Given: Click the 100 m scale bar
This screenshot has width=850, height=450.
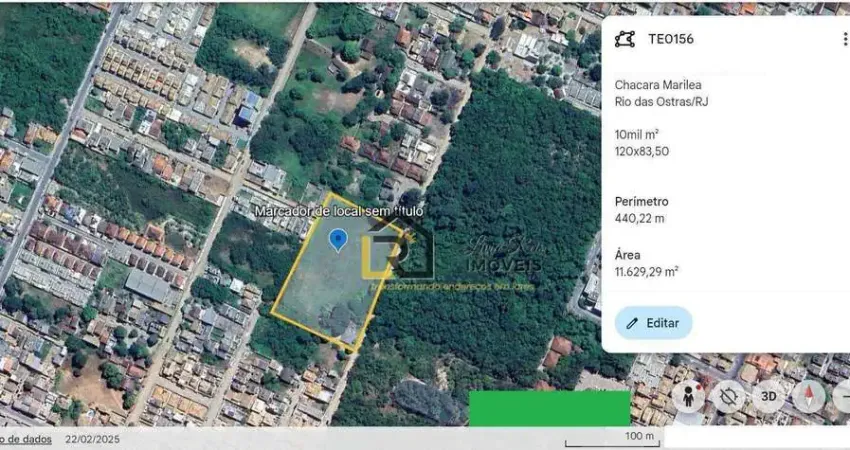Looking at the screenshot, I should pyautogui.click(x=613, y=440).
